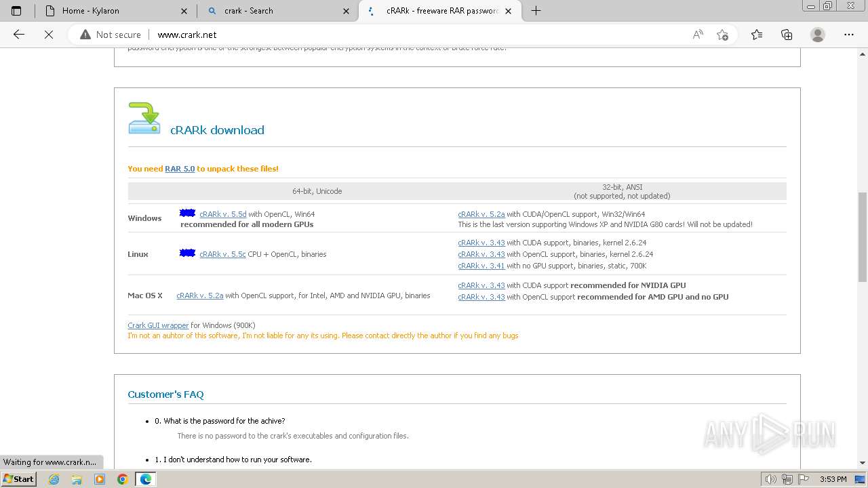Open the browser profile avatar
The width and height of the screenshot is (868, 488).
click(x=818, y=35)
